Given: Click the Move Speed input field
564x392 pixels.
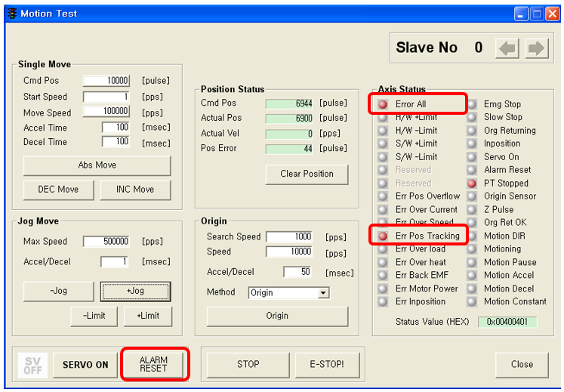Looking at the screenshot, I should pyautogui.click(x=106, y=111).
